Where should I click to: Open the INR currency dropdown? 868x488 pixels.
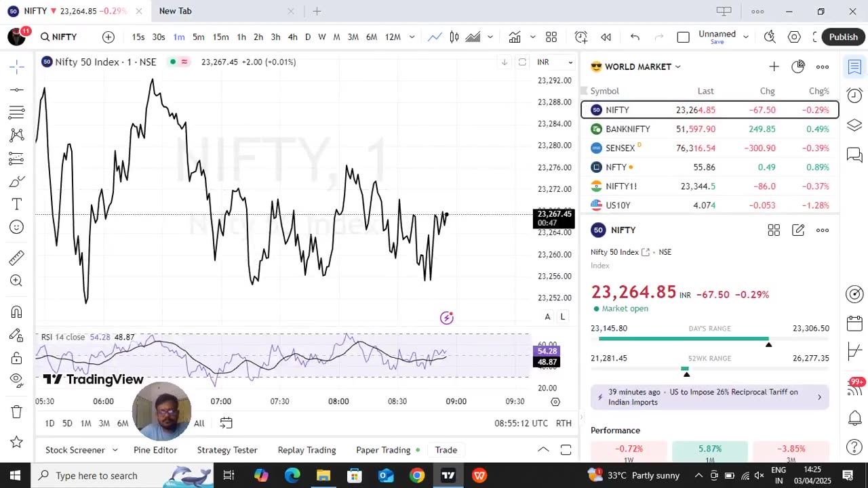tap(555, 62)
